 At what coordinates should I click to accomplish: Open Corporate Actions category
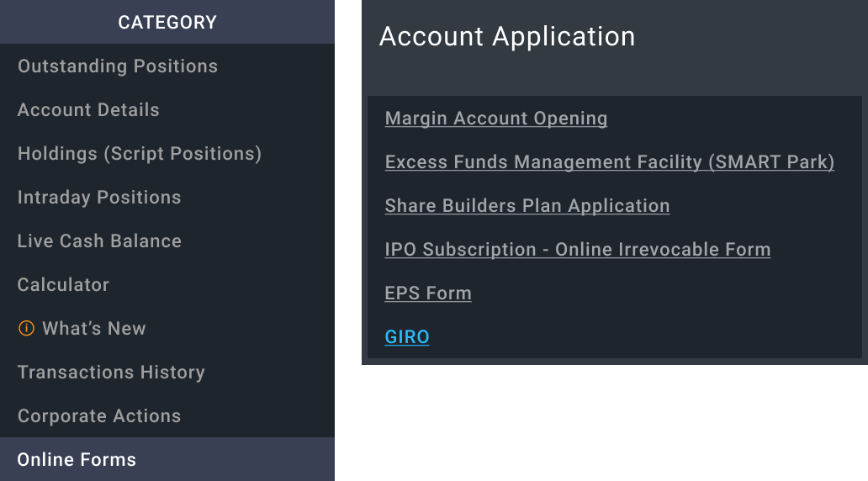99,416
